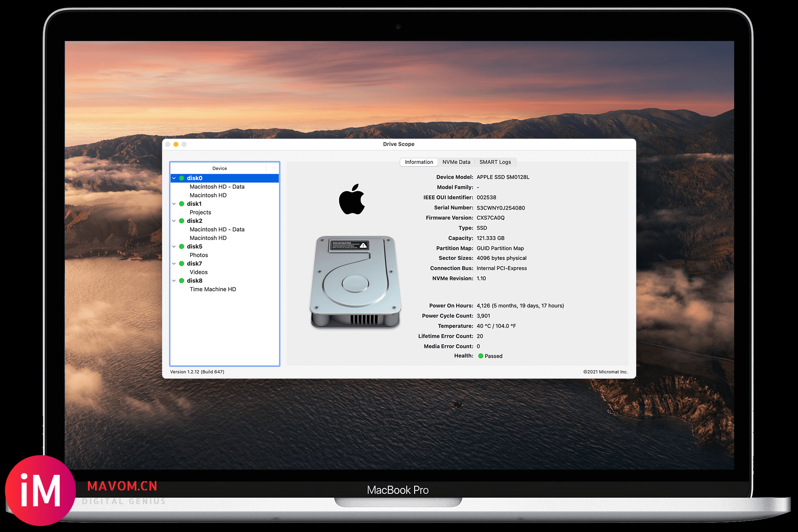The height and width of the screenshot is (532, 798).
Task: Open the NVMe Data tab
Action: point(456,162)
